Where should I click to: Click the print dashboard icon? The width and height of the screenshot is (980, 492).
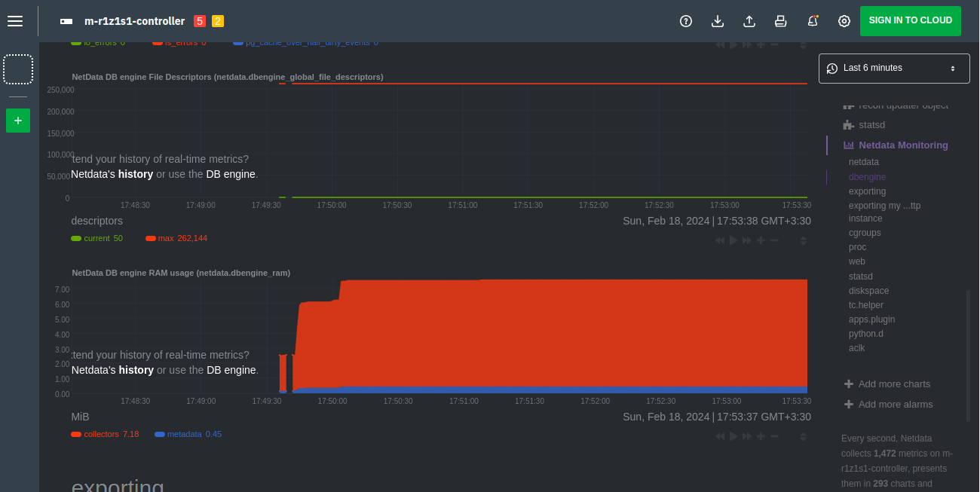click(x=781, y=21)
